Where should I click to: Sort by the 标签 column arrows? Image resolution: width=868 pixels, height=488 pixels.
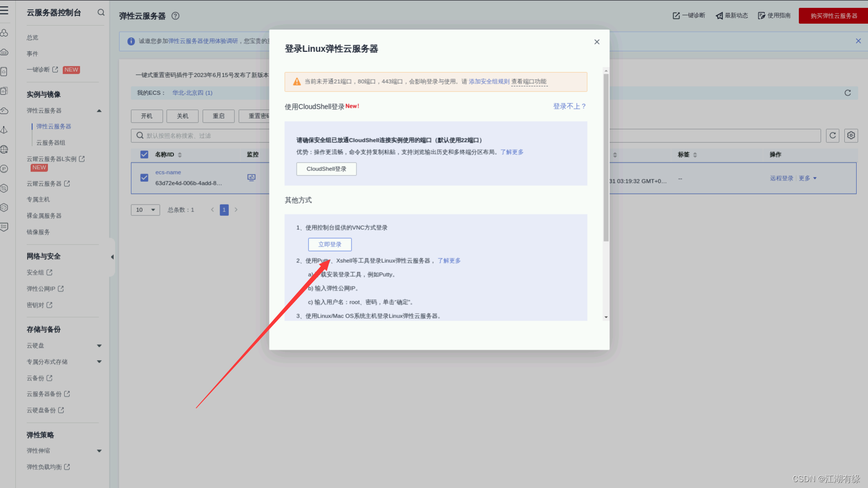(695, 155)
